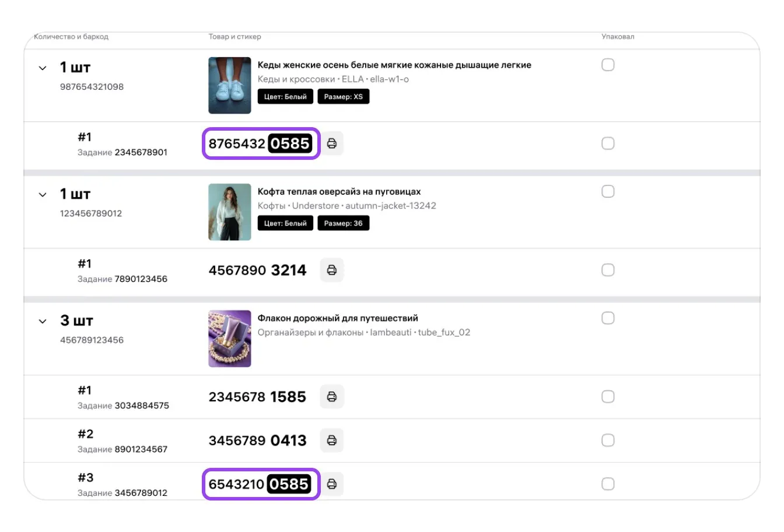Check packed box for oversize sweater item

click(x=608, y=191)
